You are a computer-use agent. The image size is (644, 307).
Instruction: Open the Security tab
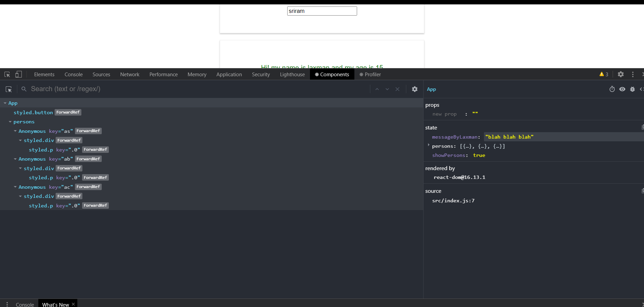tap(261, 75)
